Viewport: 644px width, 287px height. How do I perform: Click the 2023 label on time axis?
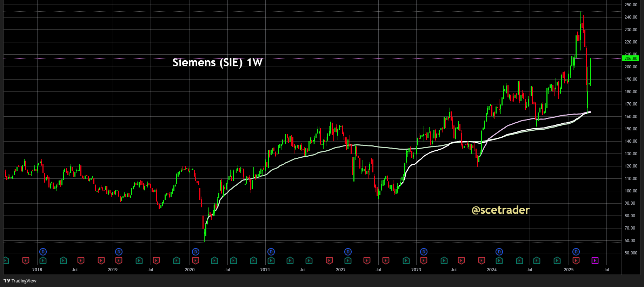pos(416,270)
